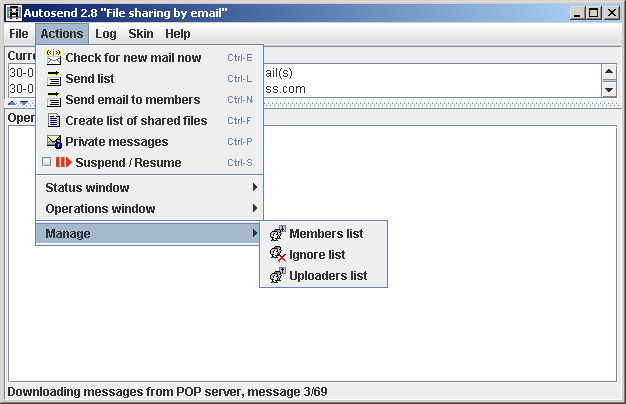Open Uploaders list from Manage submenu
This screenshot has height=404, width=626.
323,276
